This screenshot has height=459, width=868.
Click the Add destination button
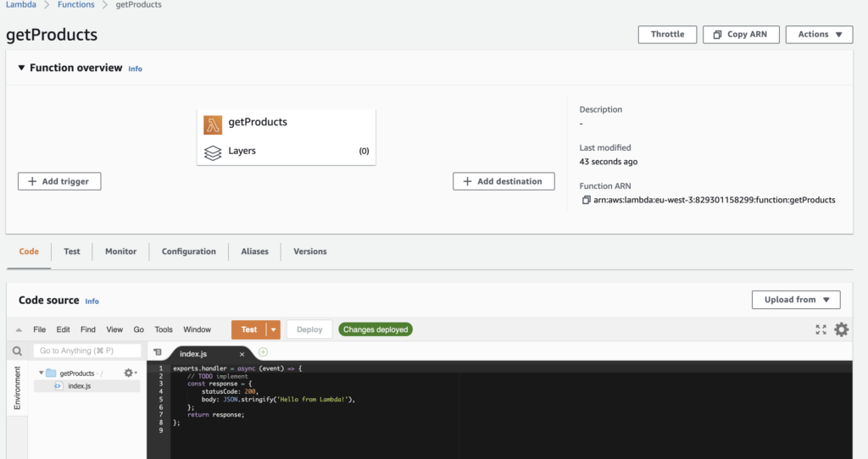point(504,181)
